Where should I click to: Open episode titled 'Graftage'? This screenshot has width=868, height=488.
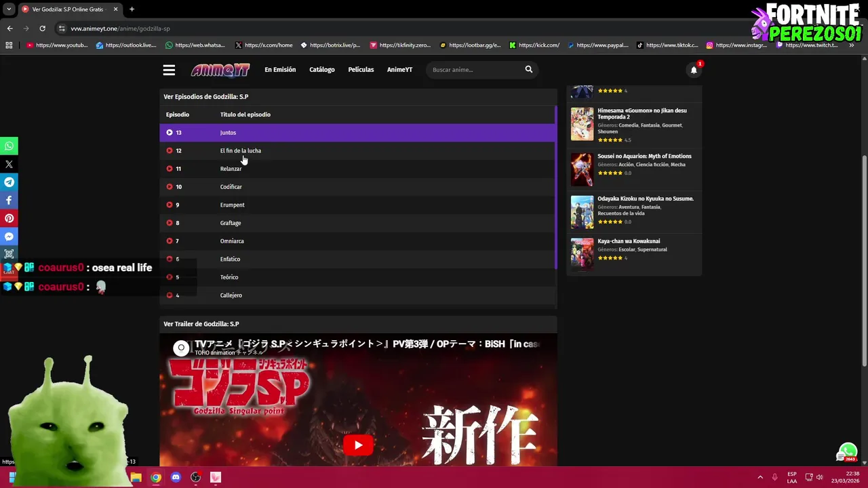[231, 223]
